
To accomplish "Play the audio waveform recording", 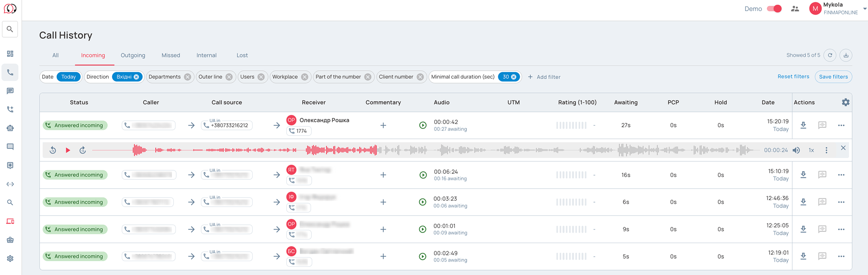I will click(x=68, y=150).
